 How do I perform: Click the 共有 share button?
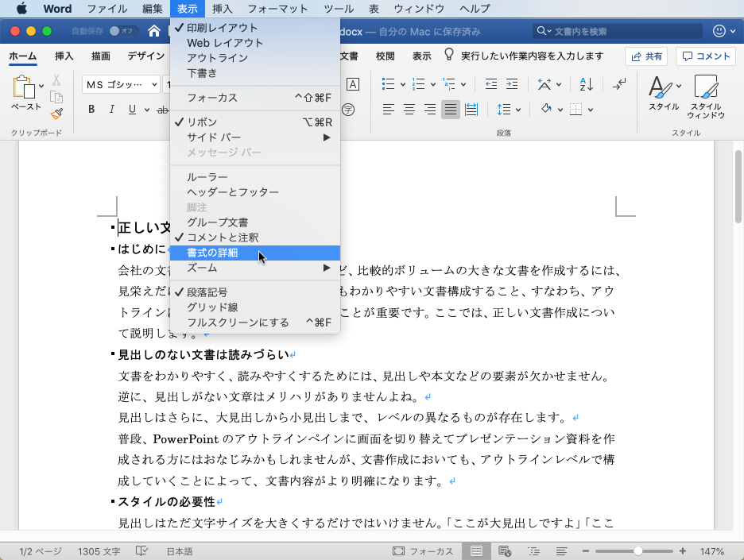(646, 56)
